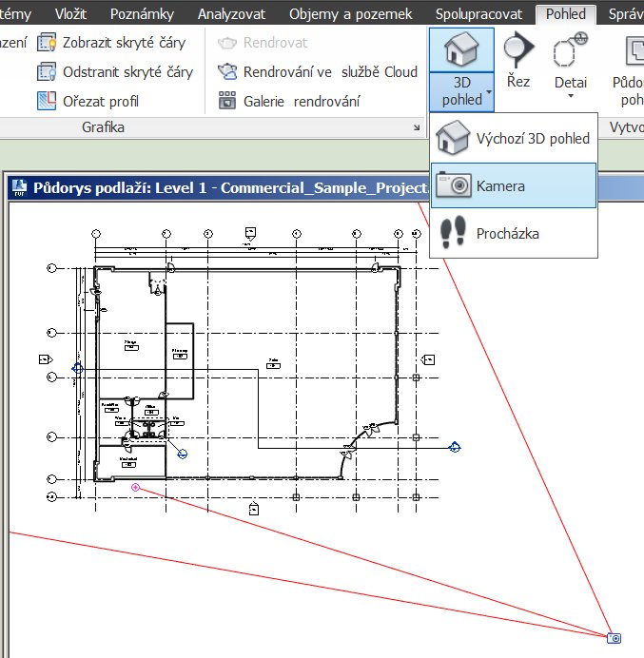Click callout bubble near restroom area

(183, 454)
